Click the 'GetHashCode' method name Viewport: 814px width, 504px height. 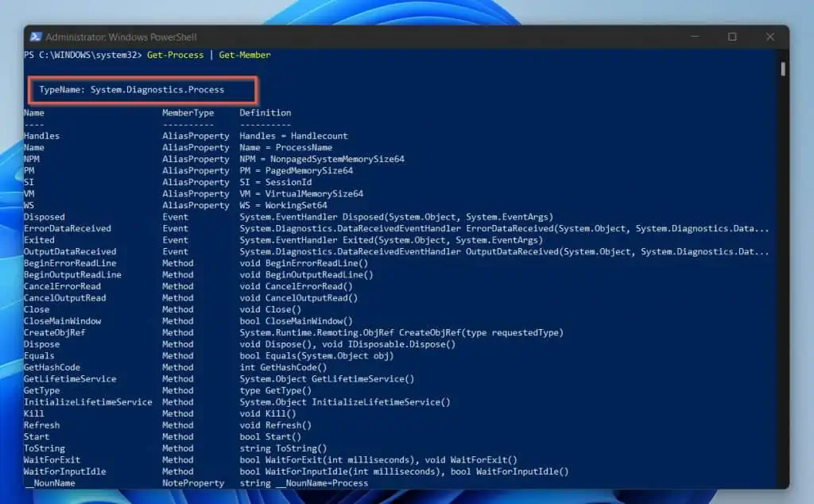[x=52, y=367]
